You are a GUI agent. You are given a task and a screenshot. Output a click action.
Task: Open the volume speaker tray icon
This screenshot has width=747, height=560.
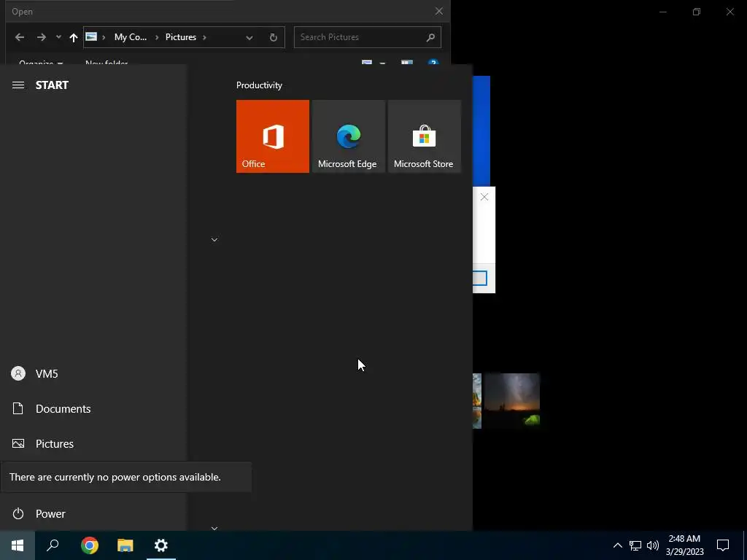tap(653, 545)
